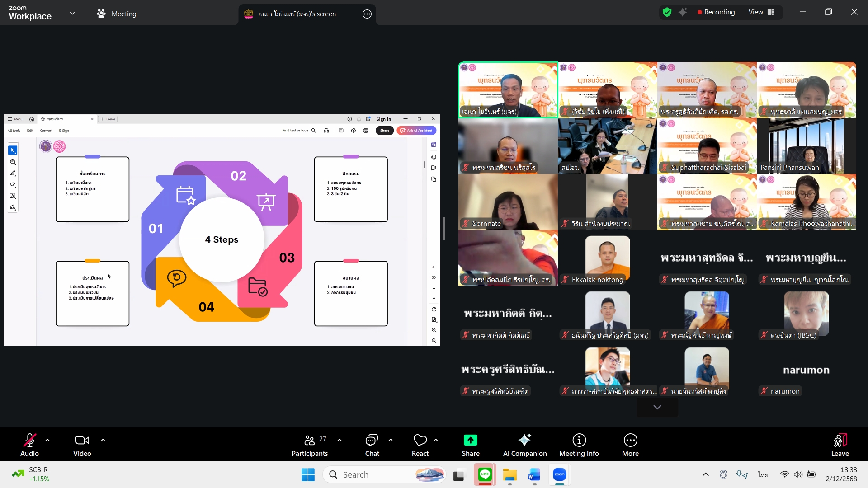Expand video options arrow

click(x=103, y=440)
